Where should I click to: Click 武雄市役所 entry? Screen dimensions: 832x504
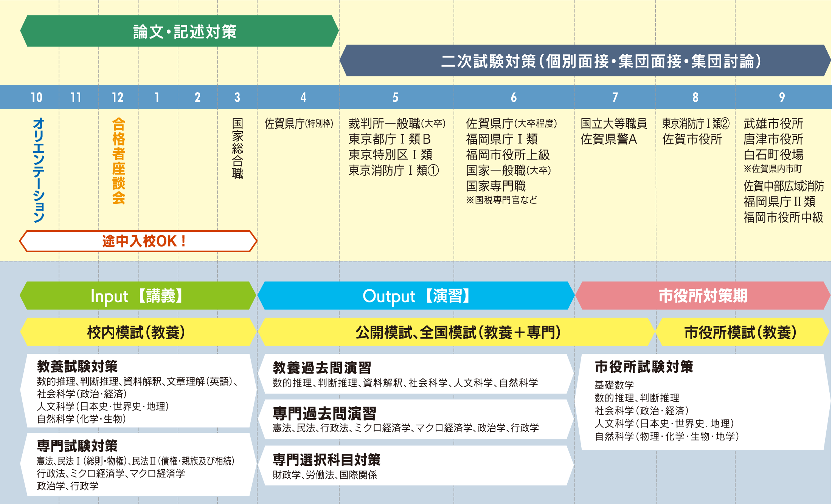(773, 123)
